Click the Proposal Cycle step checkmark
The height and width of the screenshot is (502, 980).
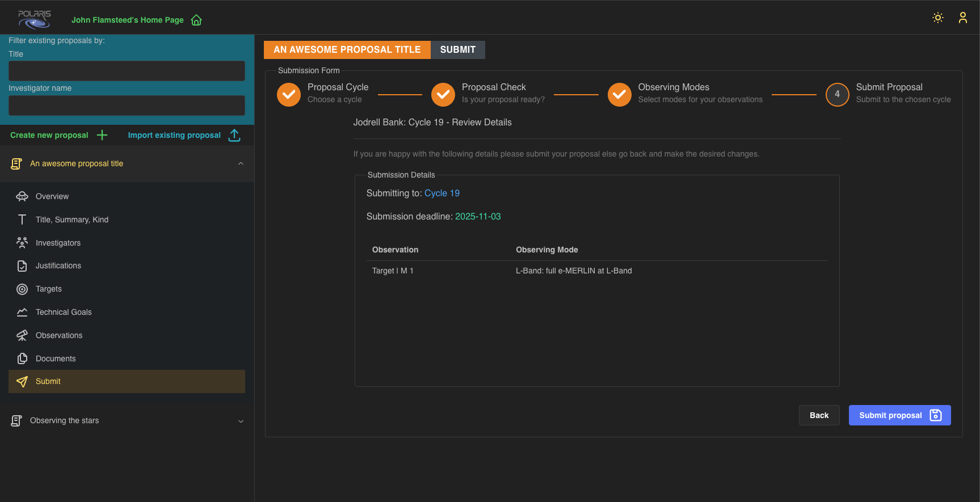click(289, 94)
